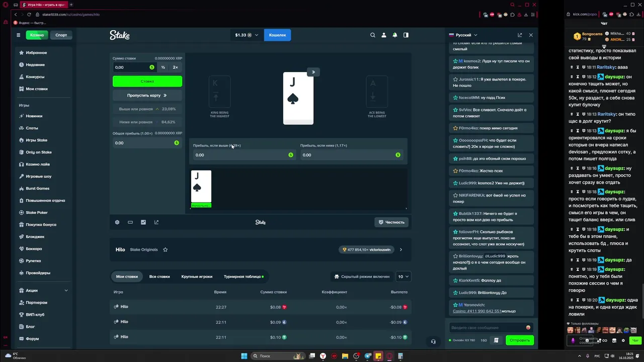Viewport: 644px width, 362px height.
Task: Open the Hilo bet row with $0.10
Action: tap(261, 337)
